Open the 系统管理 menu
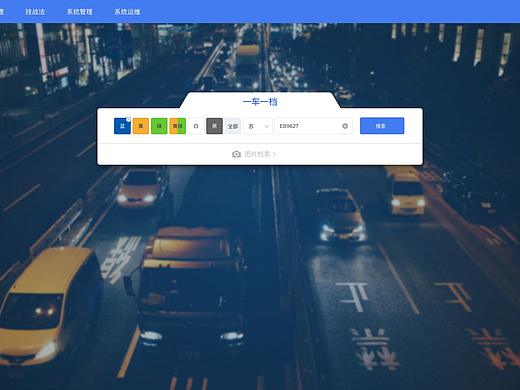520x390 pixels. 80,12
